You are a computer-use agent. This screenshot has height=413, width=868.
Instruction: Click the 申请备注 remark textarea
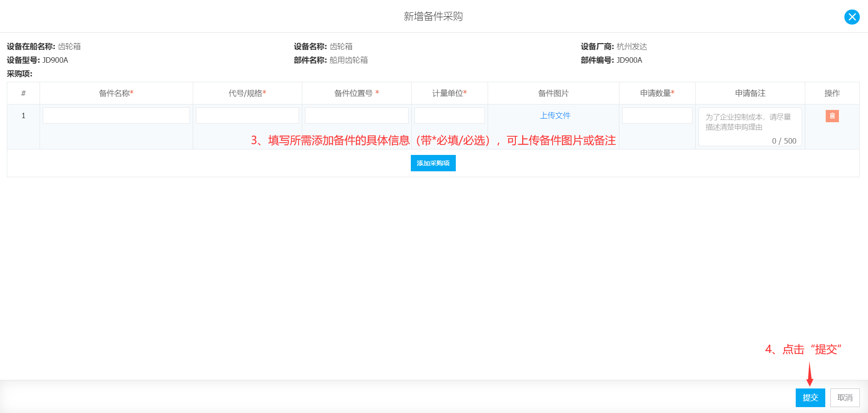tap(750, 127)
